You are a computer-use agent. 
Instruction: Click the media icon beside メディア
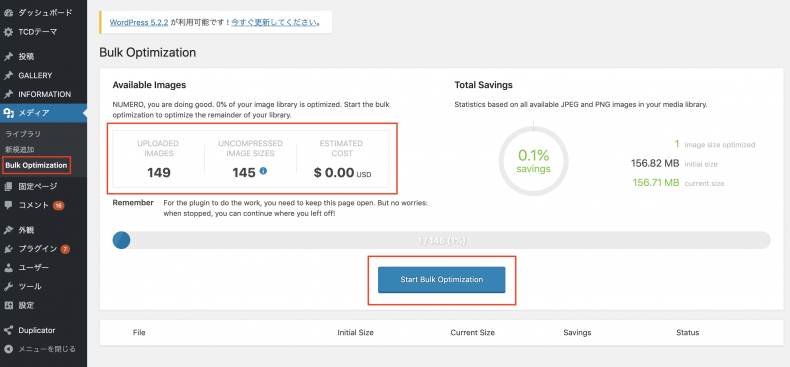click(x=8, y=113)
